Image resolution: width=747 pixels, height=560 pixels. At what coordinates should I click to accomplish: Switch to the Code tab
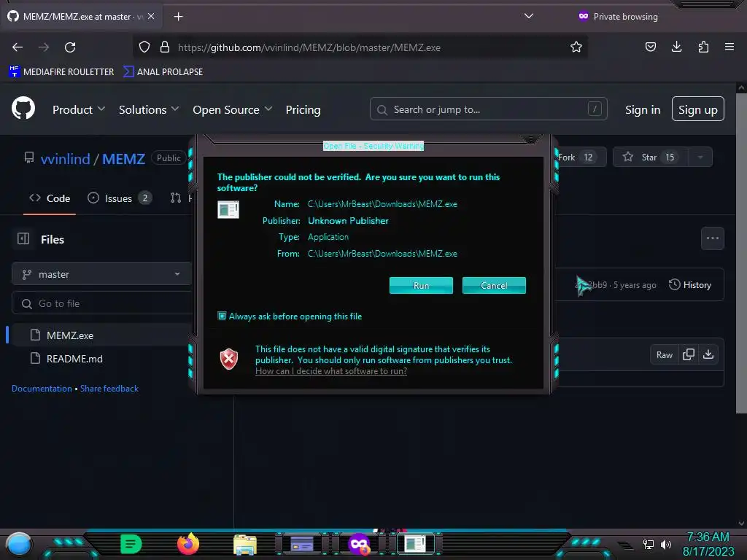coord(50,198)
